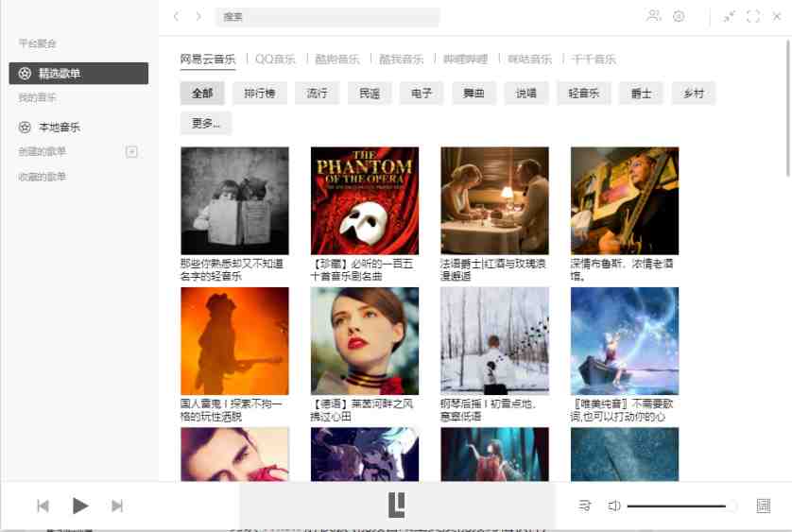
Task: Open the Phantom of the Opera playlist cover
Action: [365, 200]
